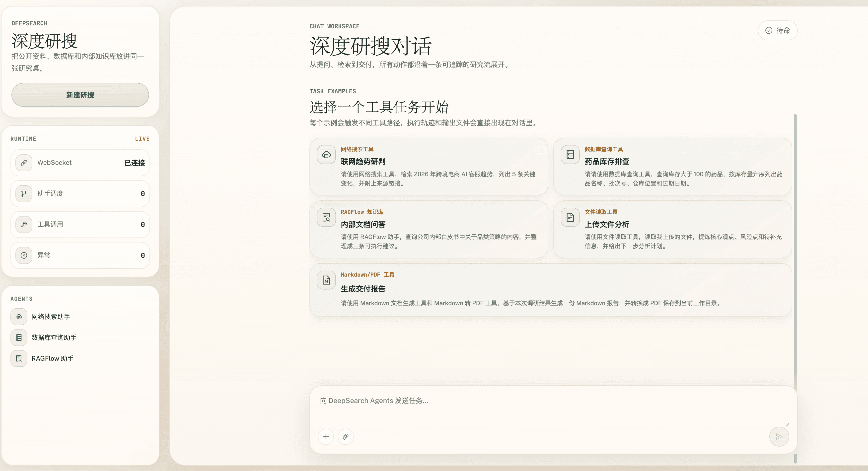Image resolution: width=868 pixels, height=471 pixels.
Task: Click the LIVE runtime indicator
Action: [x=142, y=139]
